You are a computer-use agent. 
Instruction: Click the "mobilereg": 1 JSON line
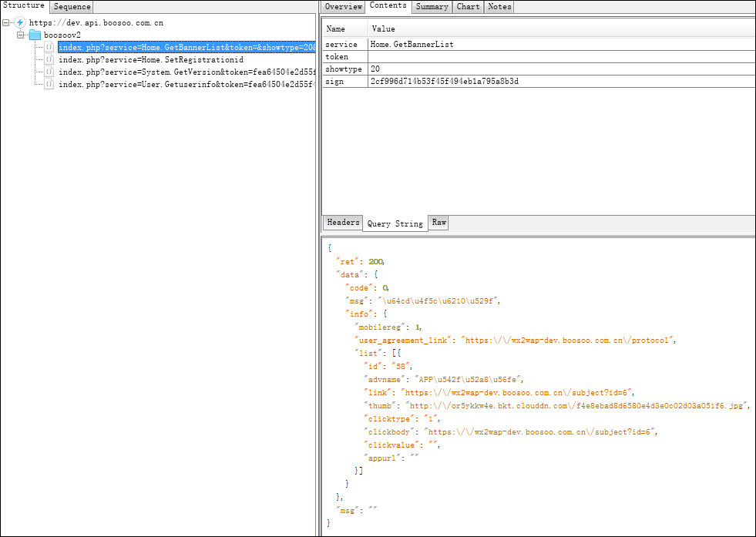coord(388,327)
